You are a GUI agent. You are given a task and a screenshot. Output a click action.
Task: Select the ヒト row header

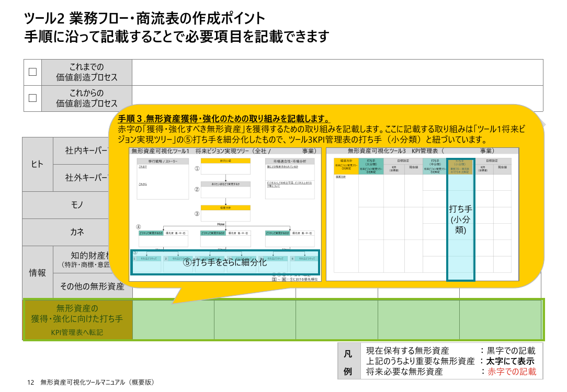(38, 165)
